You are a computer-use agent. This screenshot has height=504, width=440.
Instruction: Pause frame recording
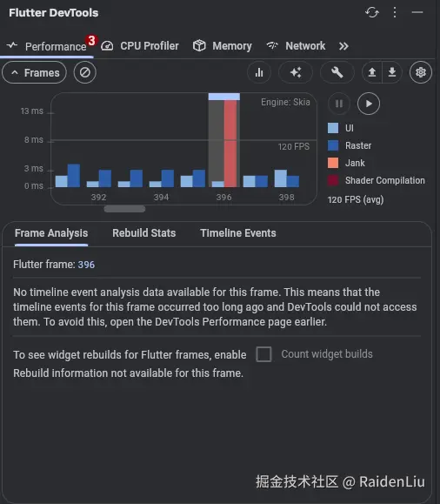point(339,104)
